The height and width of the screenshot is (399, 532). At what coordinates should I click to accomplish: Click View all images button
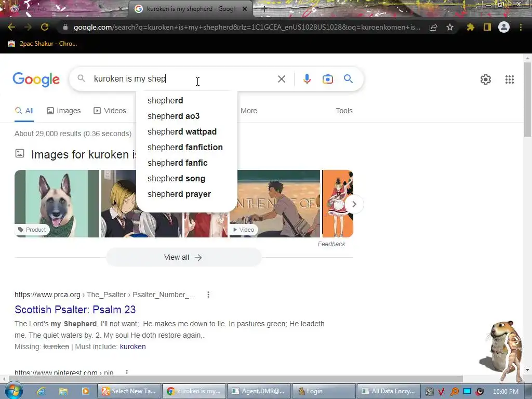pos(183,258)
